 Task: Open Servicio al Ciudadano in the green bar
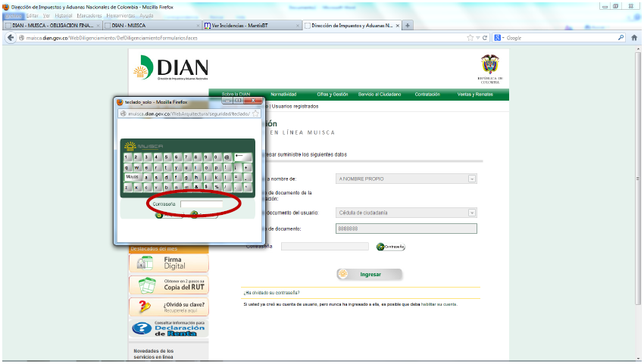tap(380, 95)
